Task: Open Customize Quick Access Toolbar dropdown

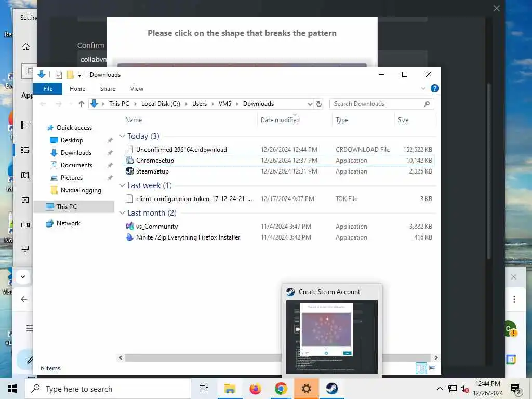Action: coord(79,75)
